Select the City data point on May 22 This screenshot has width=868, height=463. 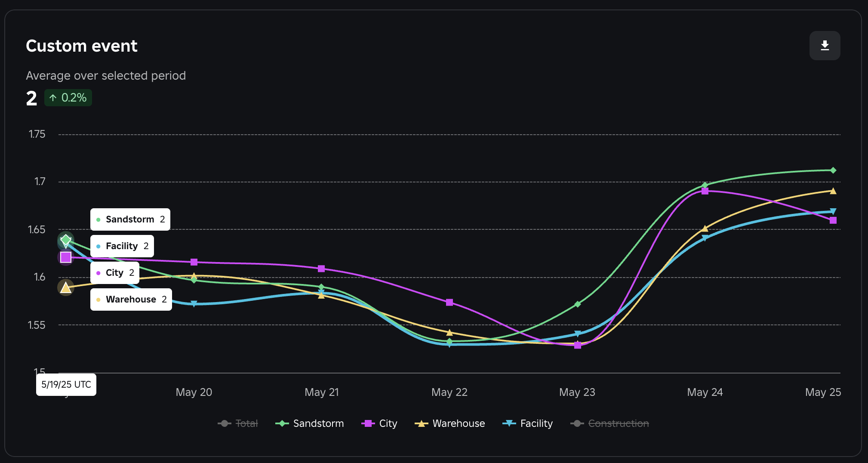(x=449, y=303)
